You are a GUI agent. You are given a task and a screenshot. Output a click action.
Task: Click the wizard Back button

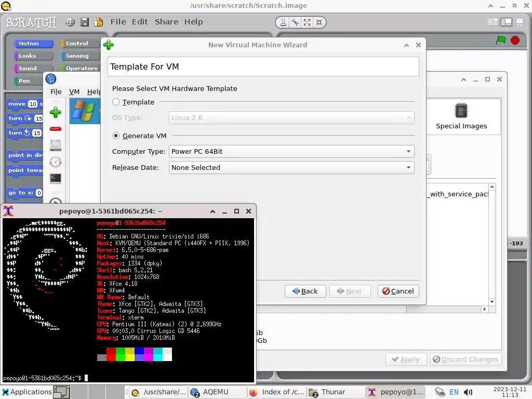coord(305,291)
